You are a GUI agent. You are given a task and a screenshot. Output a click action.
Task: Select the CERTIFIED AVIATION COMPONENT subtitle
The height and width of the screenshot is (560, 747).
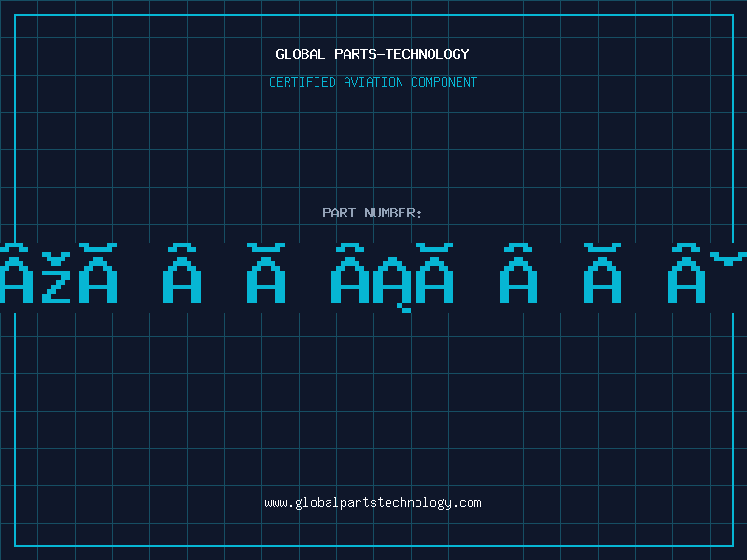click(373, 82)
